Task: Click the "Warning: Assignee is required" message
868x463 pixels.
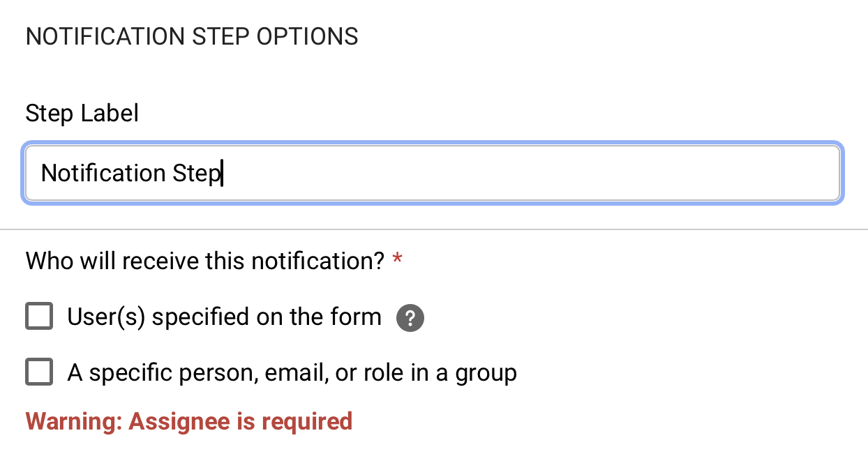Action: (189, 421)
